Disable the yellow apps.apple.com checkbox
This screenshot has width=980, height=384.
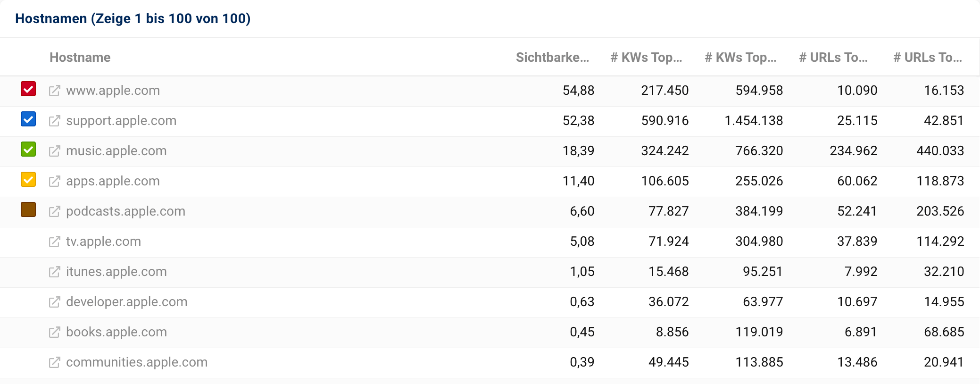(28, 180)
